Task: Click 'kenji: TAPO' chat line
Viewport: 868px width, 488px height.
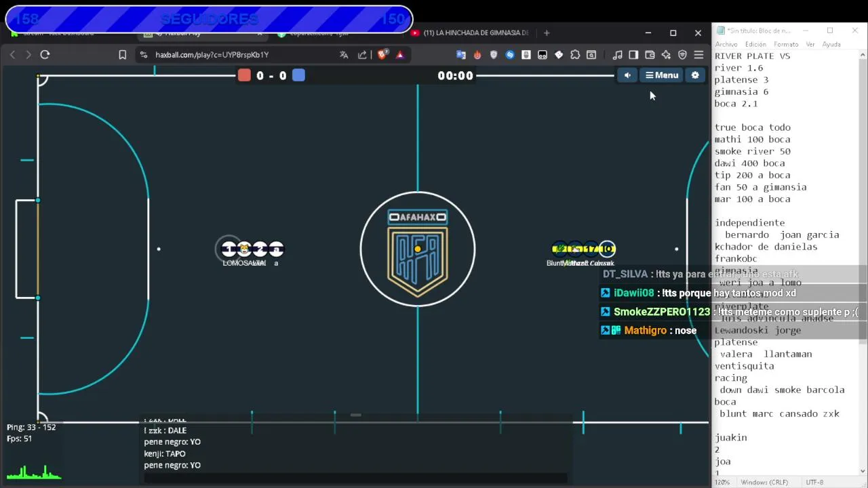Action: click(165, 453)
